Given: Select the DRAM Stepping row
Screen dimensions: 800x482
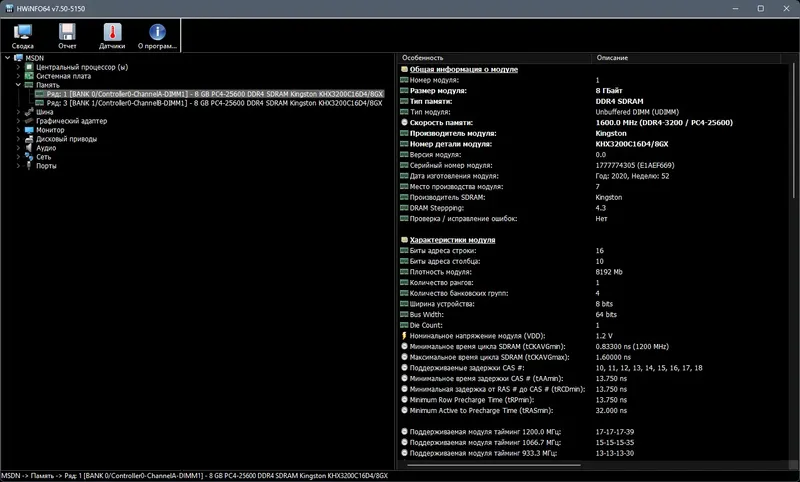Looking at the screenshot, I should (592, 208).
